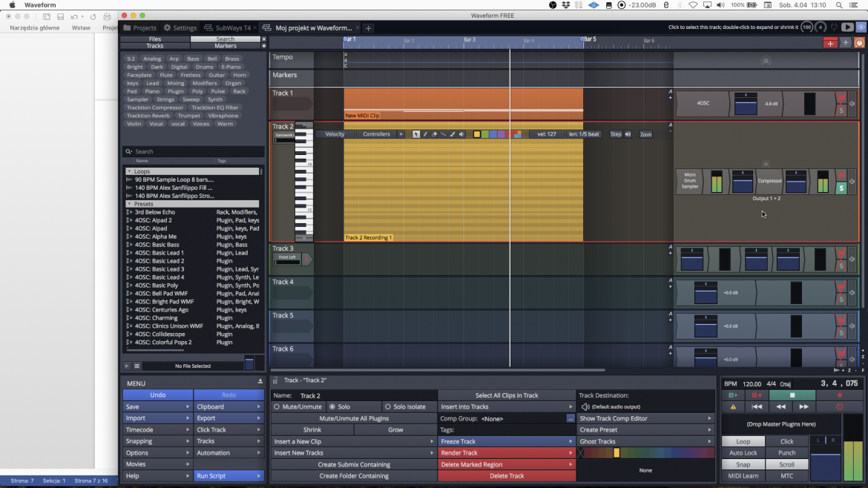
Task: Open the video tutorial play icon at top right
Action: [x=847, y=27]
